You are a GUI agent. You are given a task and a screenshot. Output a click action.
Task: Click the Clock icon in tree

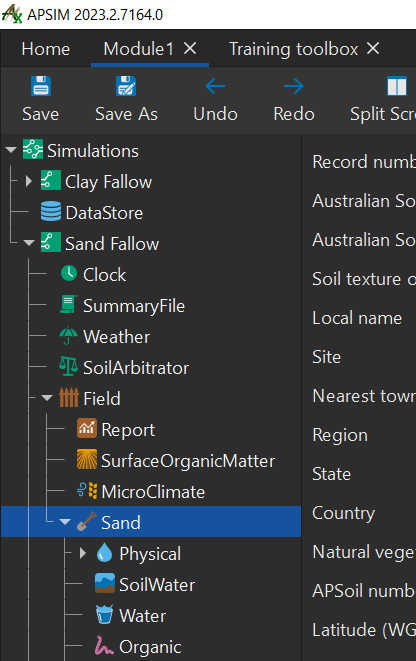(x=69, y=273)
